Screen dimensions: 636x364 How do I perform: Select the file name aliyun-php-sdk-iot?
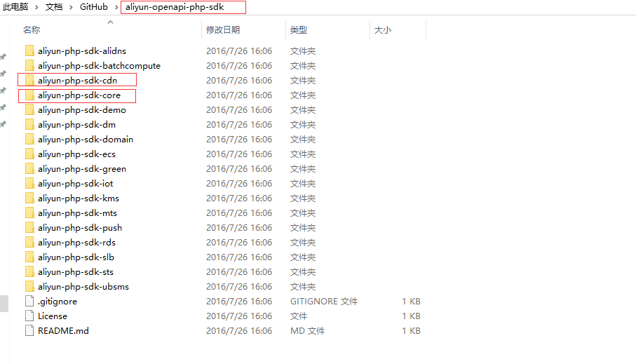(76, 184)
